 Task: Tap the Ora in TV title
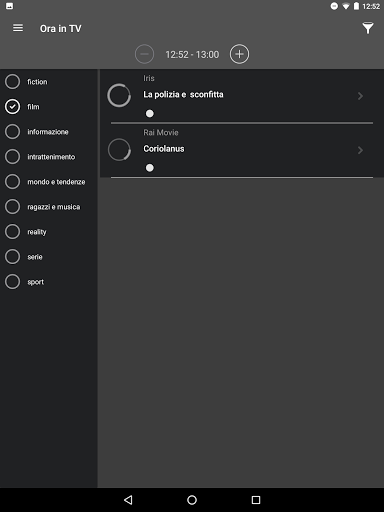click(61, 29)
